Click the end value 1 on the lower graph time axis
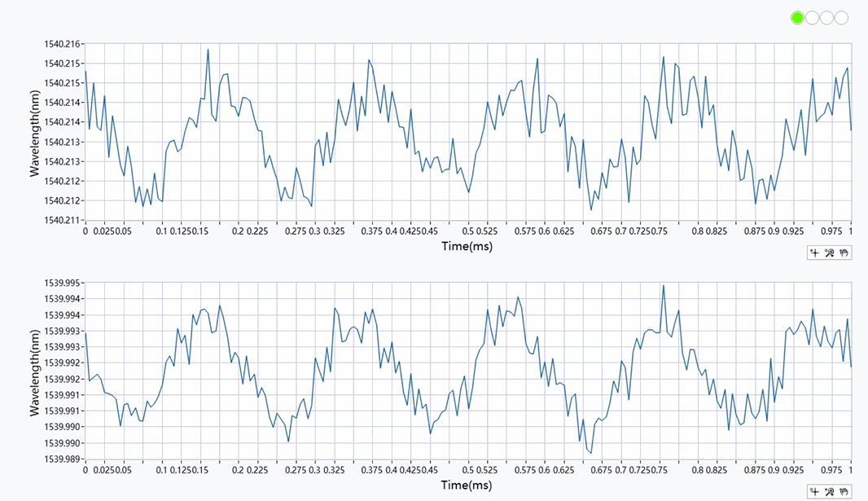Screen dimensions: 868x501 point(850,470)
